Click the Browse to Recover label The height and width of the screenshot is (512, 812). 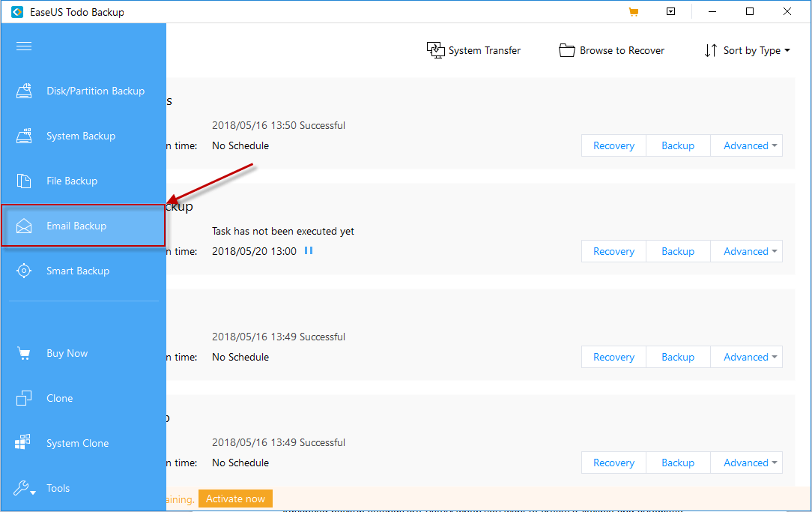(622, 50)
